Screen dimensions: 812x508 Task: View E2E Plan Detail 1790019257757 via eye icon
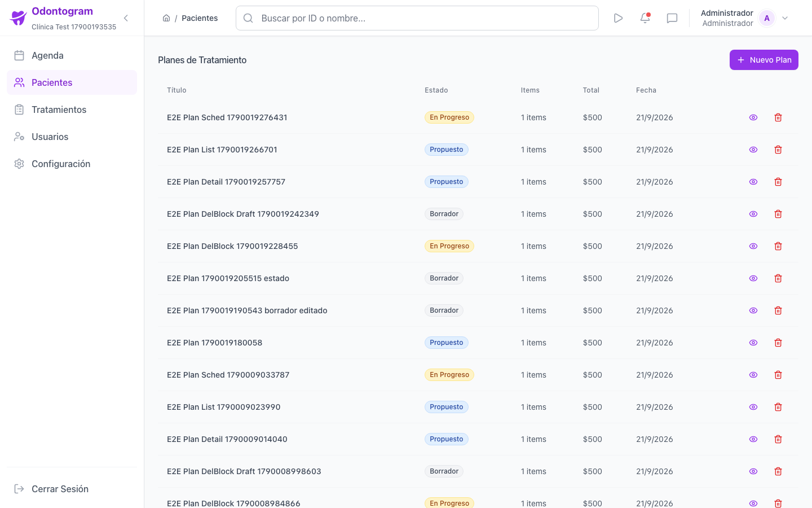coord(753,182)
